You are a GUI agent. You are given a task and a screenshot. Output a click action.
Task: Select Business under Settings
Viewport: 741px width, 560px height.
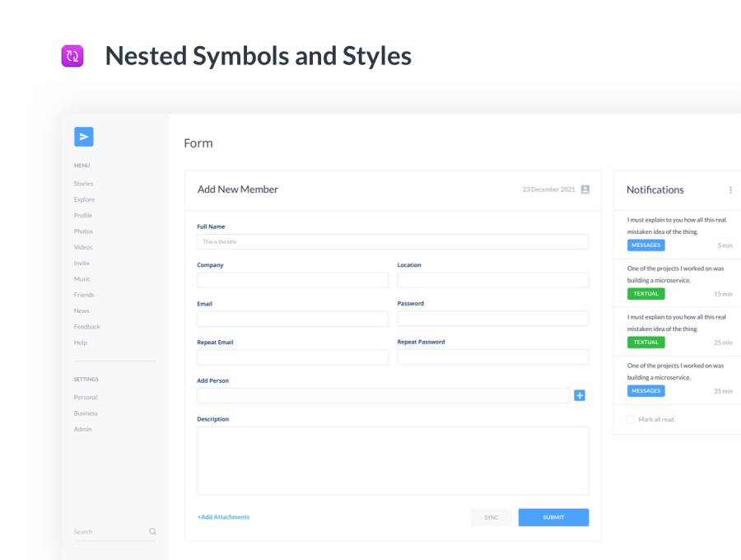click(86, 413)
